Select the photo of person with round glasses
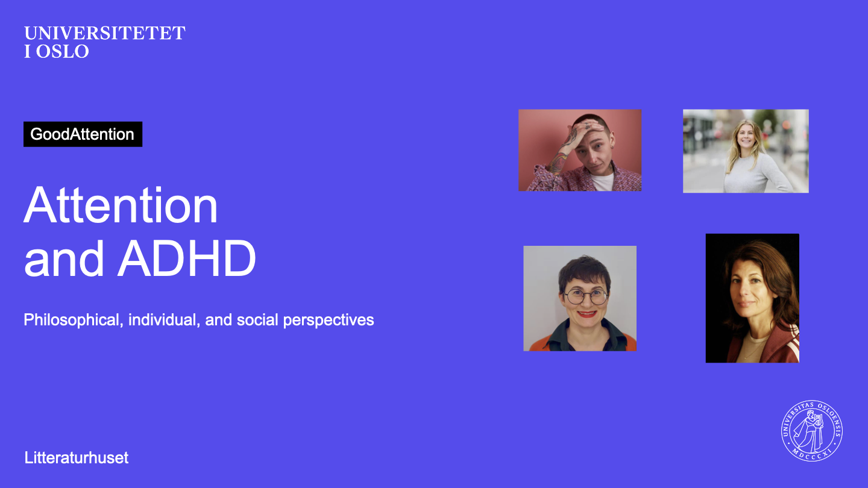Viewport: 868px width, 488px height. (580, 298)
